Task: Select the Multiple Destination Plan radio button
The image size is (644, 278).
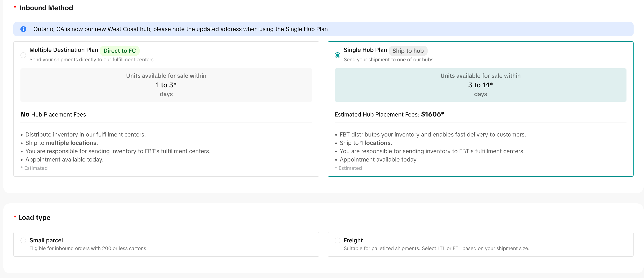Action: pyautogui.click(x=23, y=55)
